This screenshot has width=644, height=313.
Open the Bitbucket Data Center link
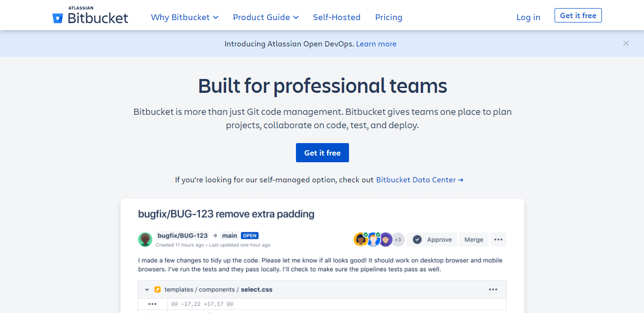click(x=420, y=180)
